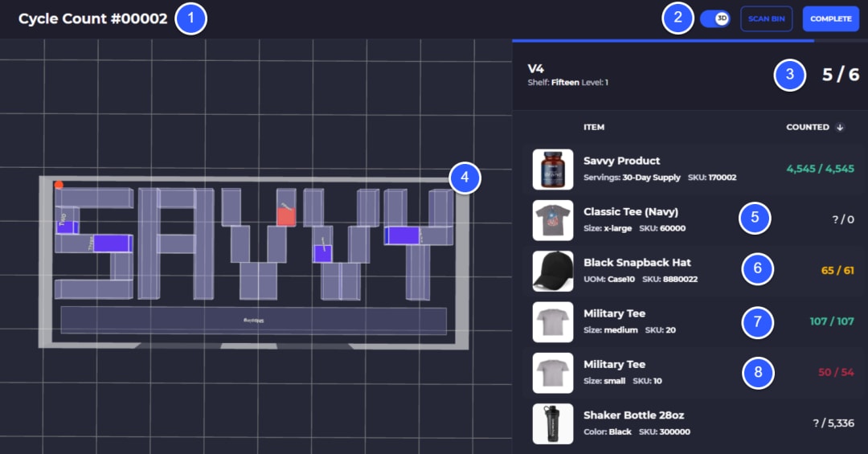Viewport: 868px width, 454px height.
Task: Select the red bin in the map
Action: coord(285,216)
